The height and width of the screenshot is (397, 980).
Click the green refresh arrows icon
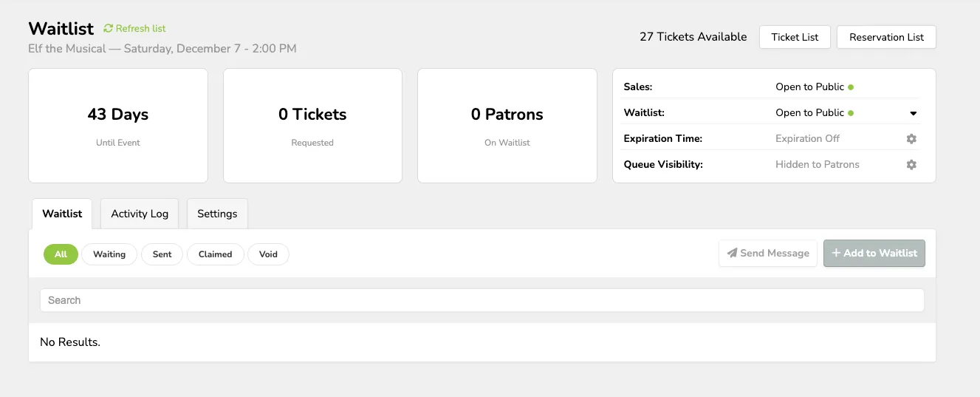[x=109, y=29]
